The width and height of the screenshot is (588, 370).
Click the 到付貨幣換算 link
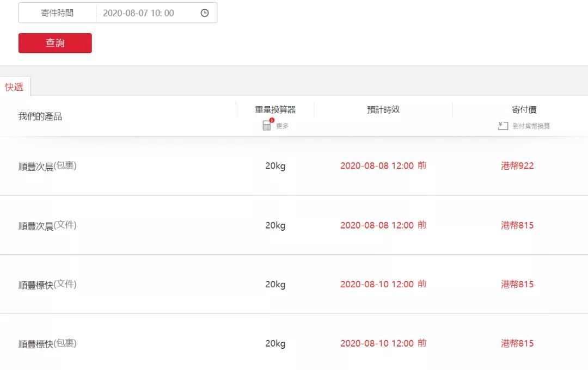click(x=531, y=126)
